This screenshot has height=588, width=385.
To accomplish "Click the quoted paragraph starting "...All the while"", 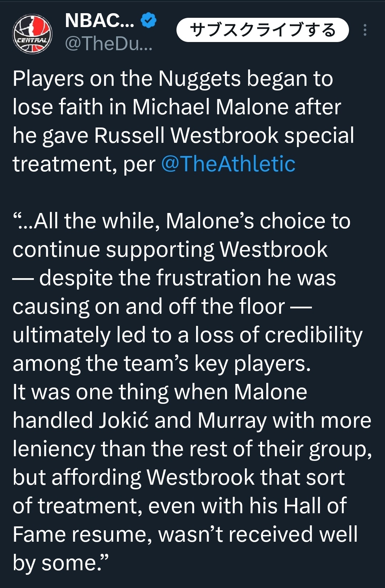I will (x=187, y=292).
